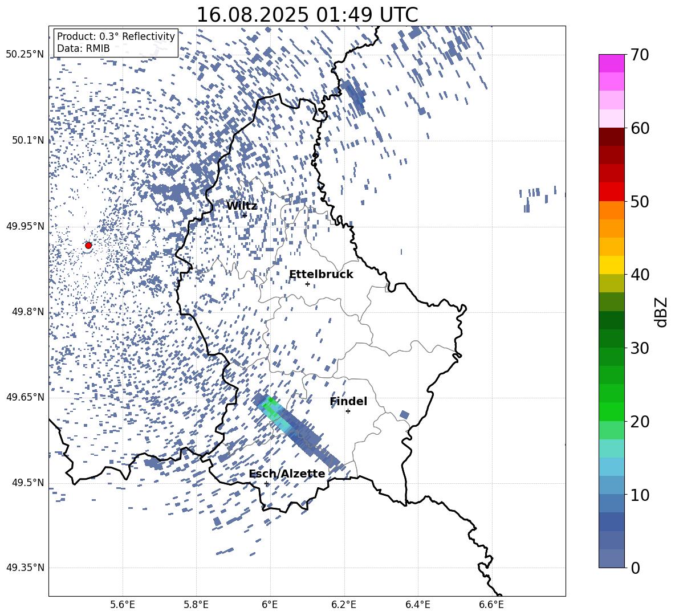Click the 49.8°N latitude label
This screenshot has width=675, height=616.
tap(27, 312)
